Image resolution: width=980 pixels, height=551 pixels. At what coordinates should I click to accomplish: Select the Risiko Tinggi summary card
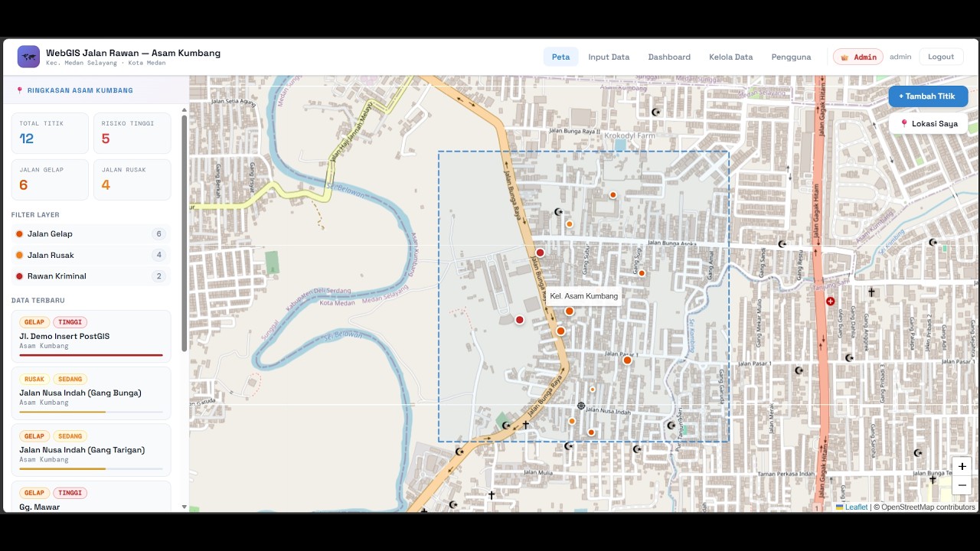tap(132, 133)
